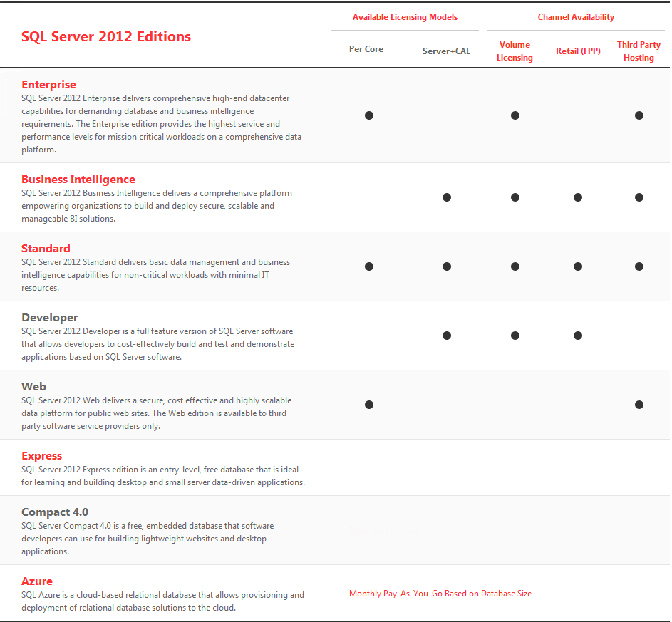Open the Express edition heading

coord(41,455)
